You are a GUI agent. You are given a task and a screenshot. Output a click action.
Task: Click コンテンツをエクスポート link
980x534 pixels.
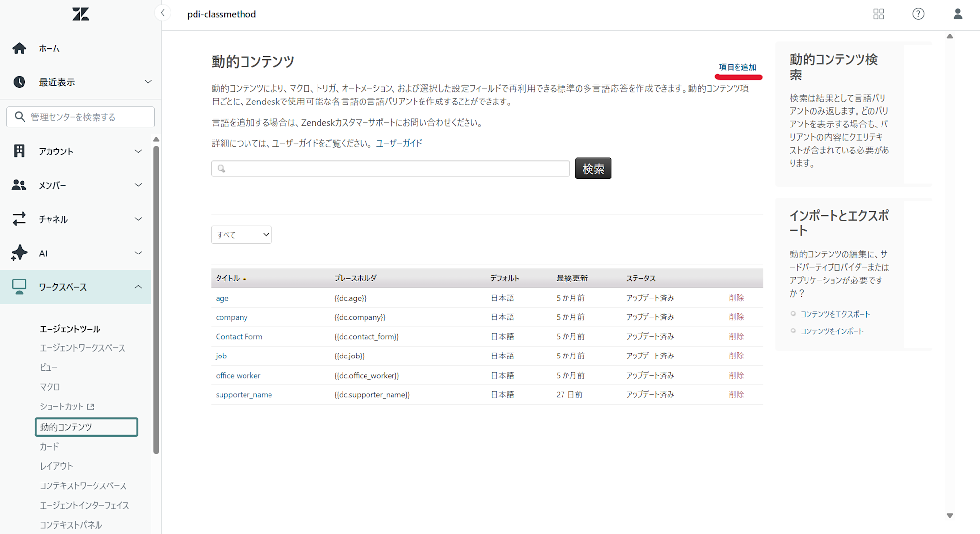835,314
